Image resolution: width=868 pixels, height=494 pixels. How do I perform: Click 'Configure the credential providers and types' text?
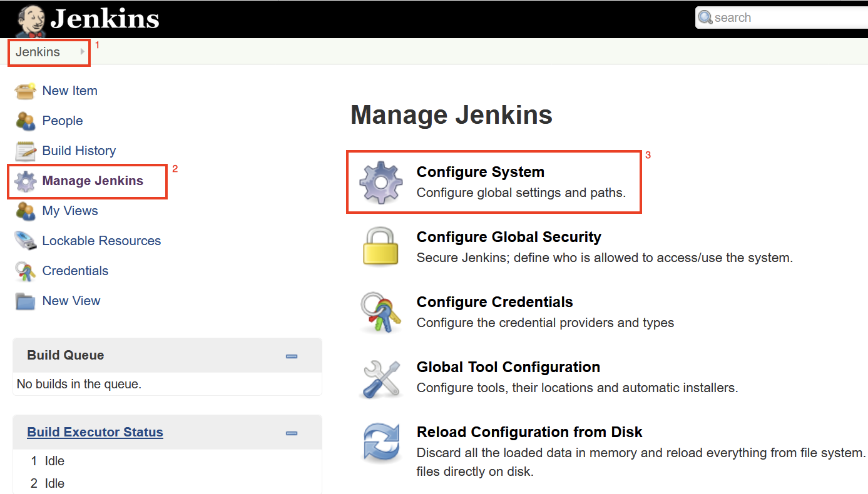pos(545,323)
